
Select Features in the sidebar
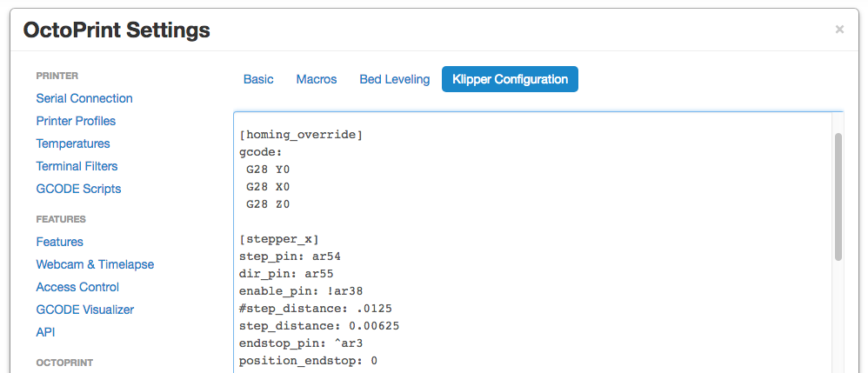pyautogui.click(x=60, y=242)
